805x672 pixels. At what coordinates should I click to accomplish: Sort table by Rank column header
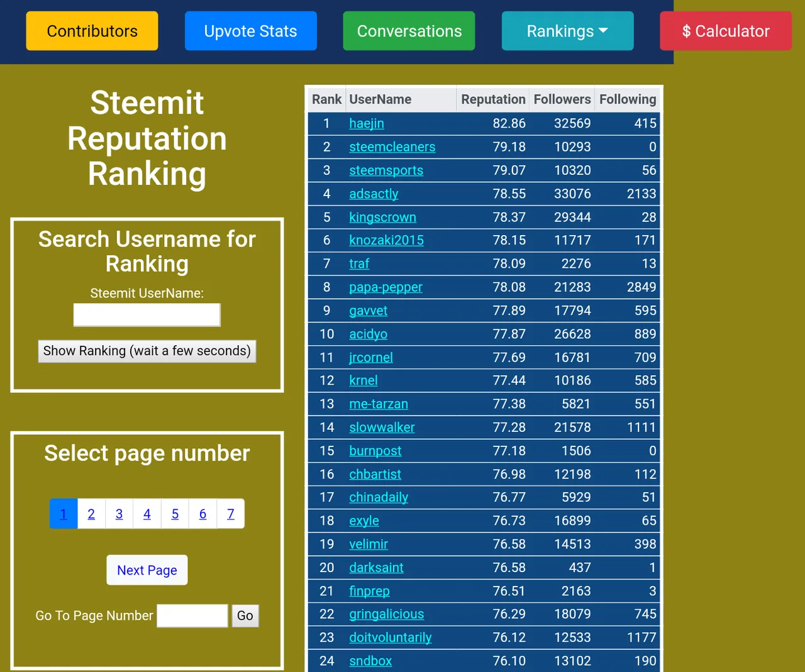[x=326, y=99]
